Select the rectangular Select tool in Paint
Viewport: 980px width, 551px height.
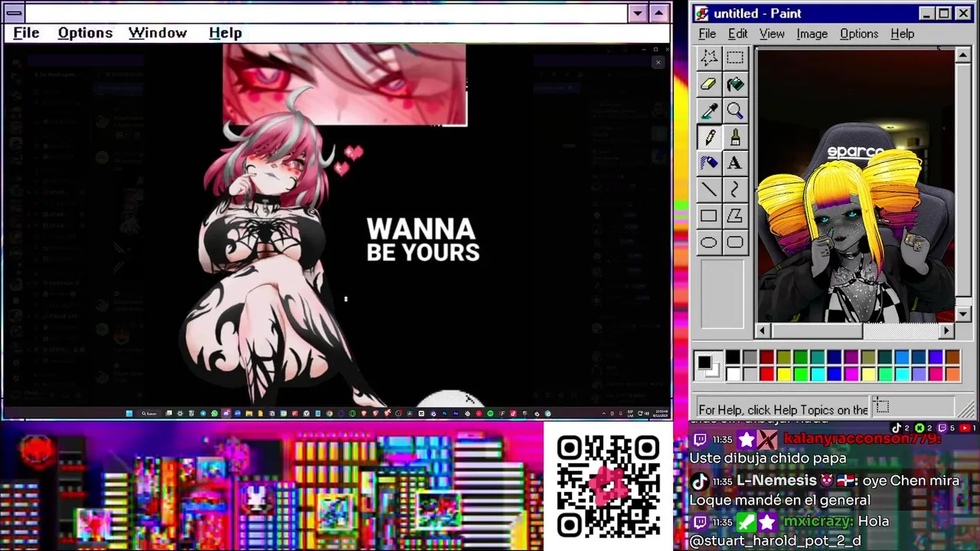click(735, 58)
